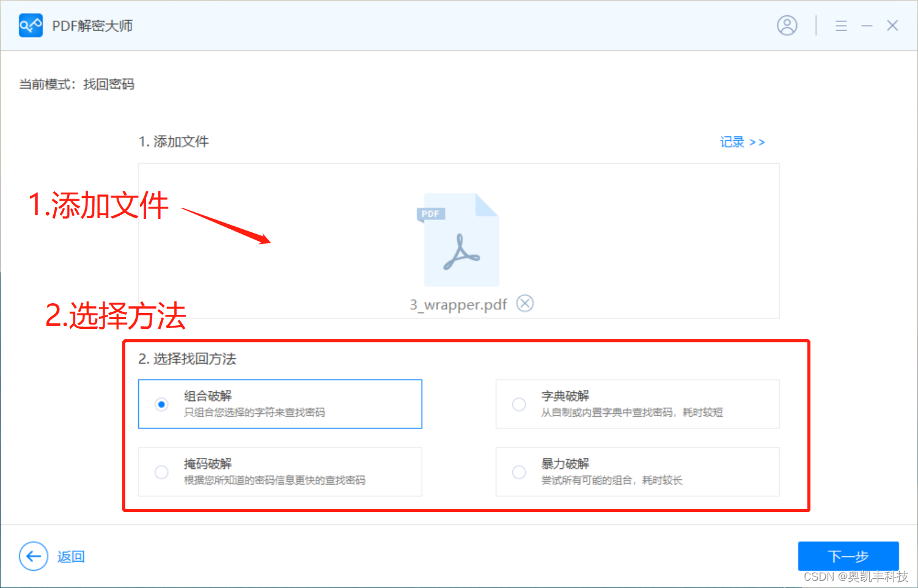Screen dimensions: 918x588
Task: Select the 组合破解 radio button
Action: pyautogui.click(x=161, y=405)
